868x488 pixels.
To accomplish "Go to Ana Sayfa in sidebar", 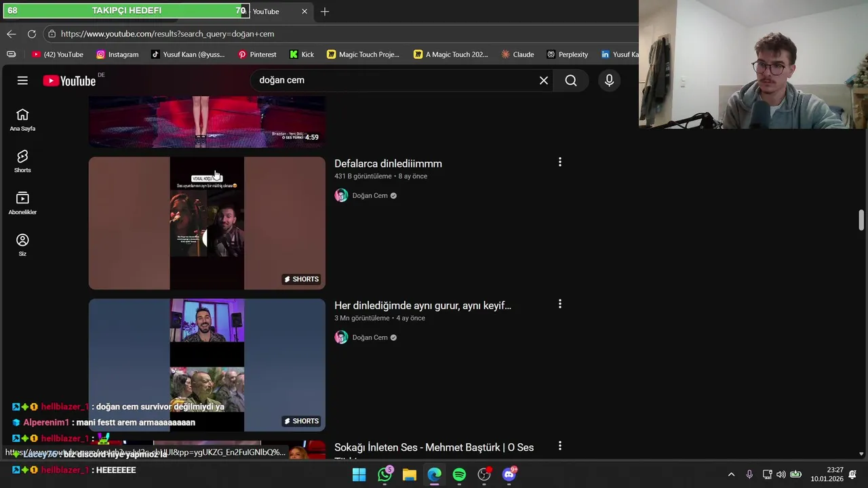I will point(22,120).
